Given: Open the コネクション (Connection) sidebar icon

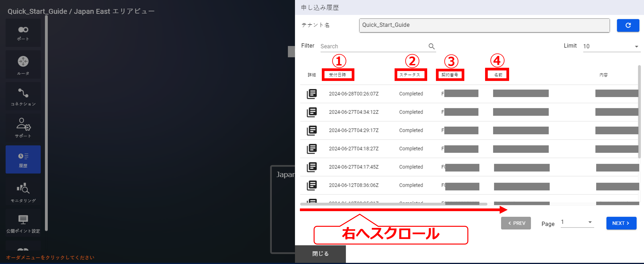Looking at the screenshot, I should click(23, 96).
